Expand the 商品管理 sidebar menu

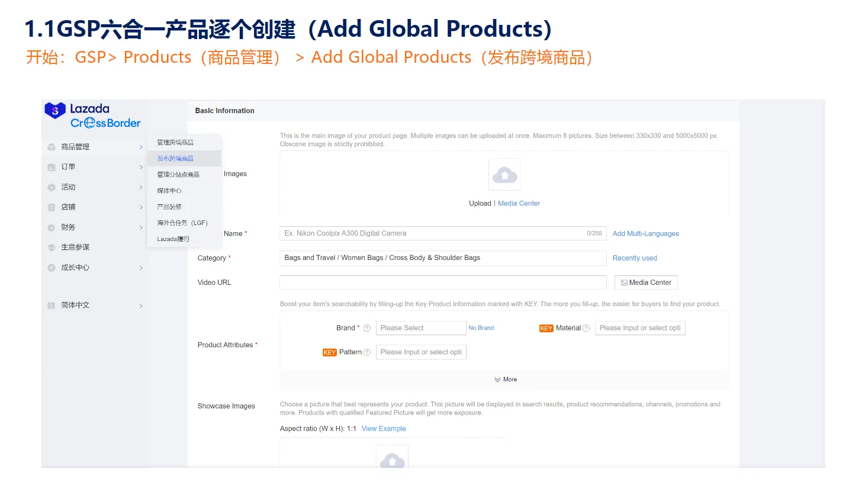[x=95, y=147]
